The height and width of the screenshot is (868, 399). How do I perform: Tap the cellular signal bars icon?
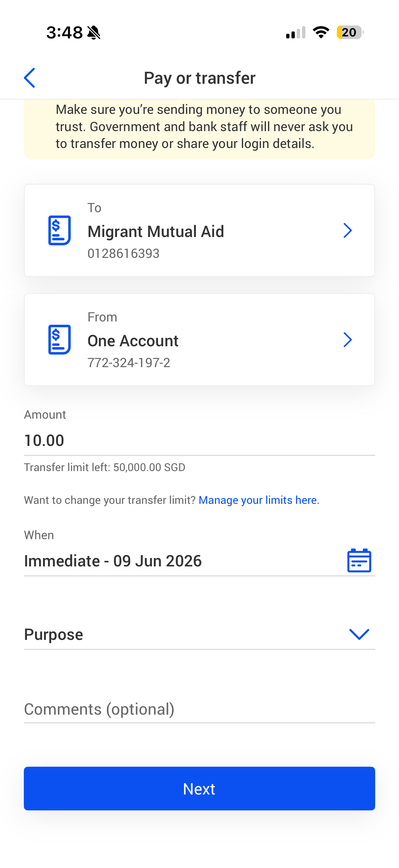pyautogui.click(x=296, y=32)
